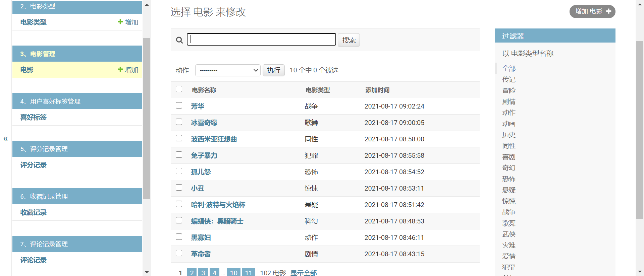The image size is (644, 276).
Task: Sort by 添加时间 column header
Action: tap(377, 90)
